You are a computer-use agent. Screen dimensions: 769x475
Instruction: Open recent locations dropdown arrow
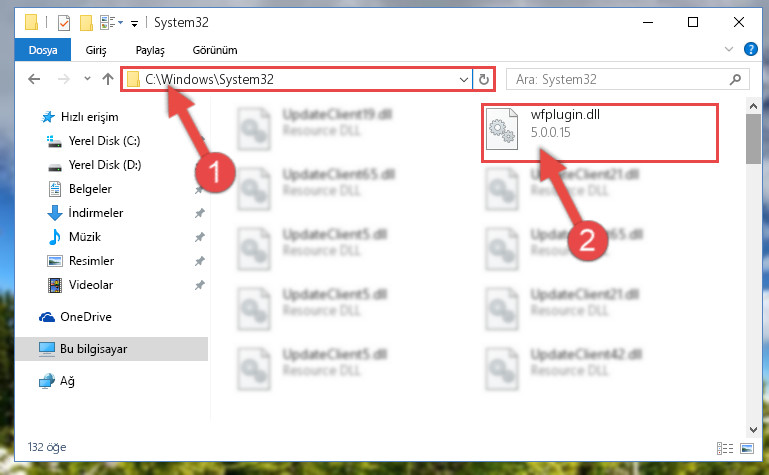click(87, 78)
